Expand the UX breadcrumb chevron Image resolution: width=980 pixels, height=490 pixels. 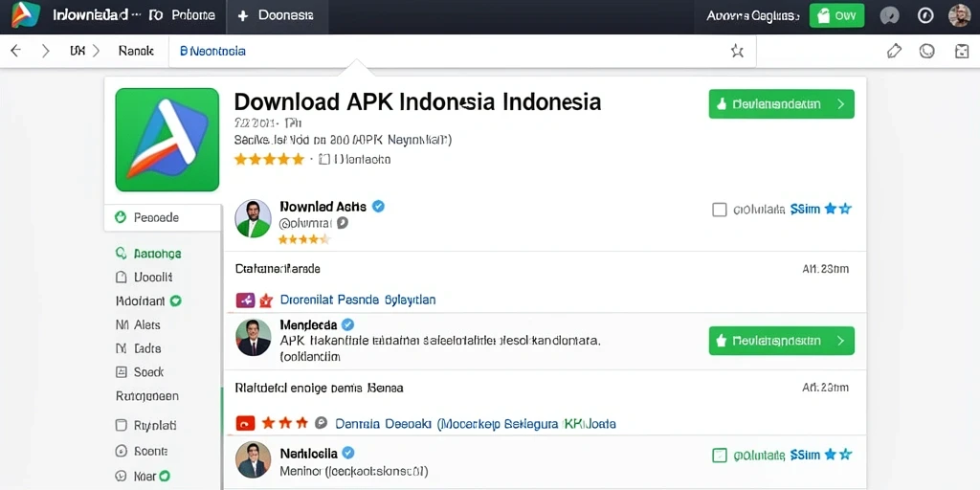[97, 52]
